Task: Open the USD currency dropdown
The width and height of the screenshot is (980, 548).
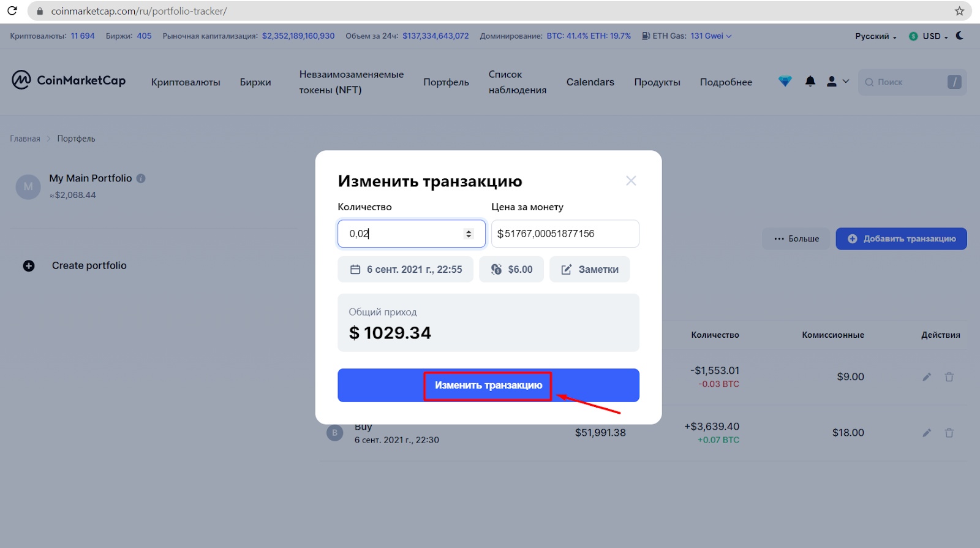Action: [x=929, y=36]
